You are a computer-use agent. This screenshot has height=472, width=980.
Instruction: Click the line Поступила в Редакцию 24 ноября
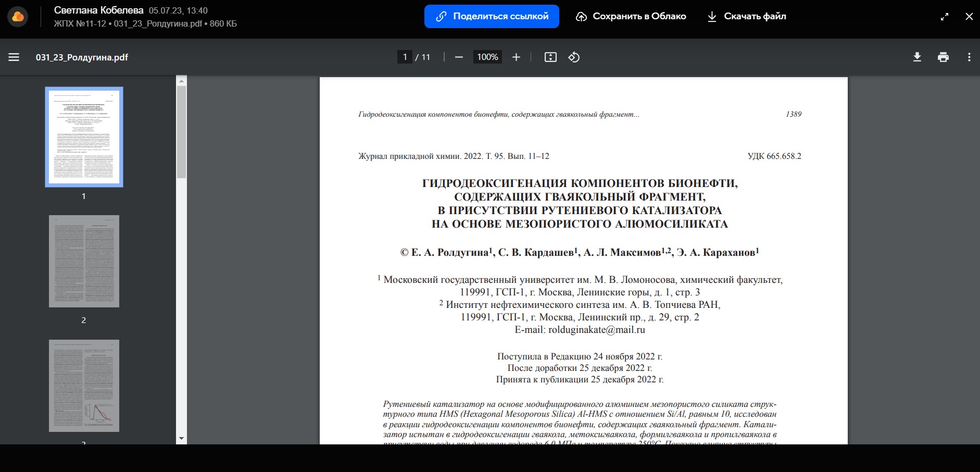[580, 356]
